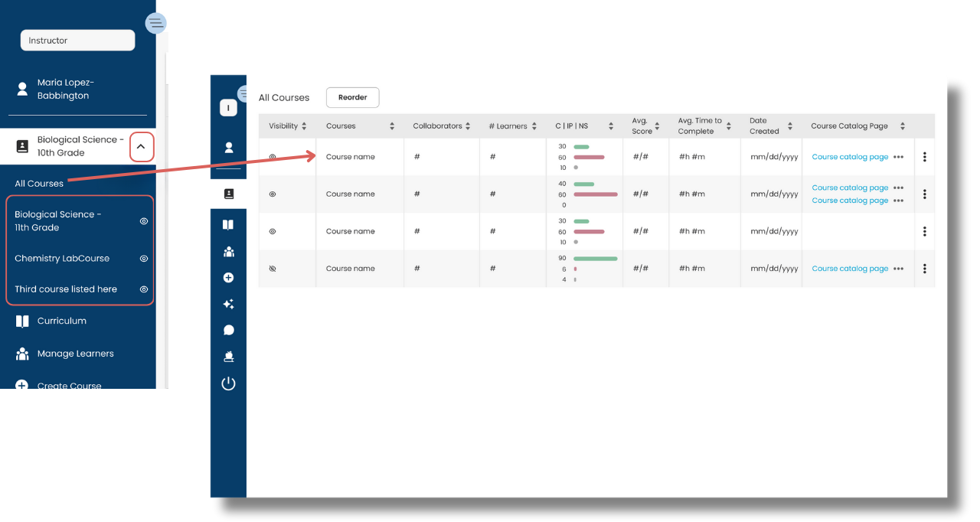Click the Create Course plus icon in expanded sidebar
The height and width of the screenshot is (522, 980).
point(22,385)
